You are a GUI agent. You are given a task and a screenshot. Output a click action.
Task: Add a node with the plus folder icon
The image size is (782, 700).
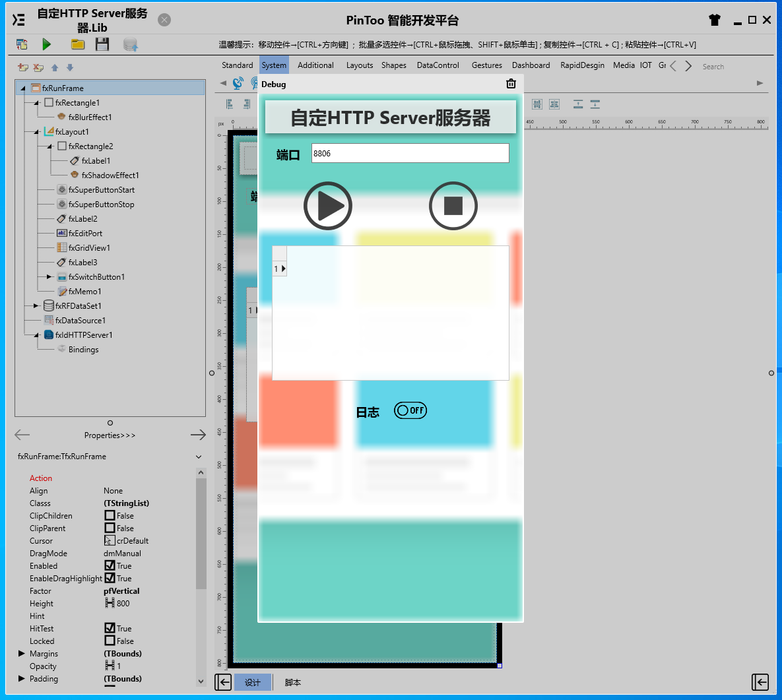pos(23,67)
